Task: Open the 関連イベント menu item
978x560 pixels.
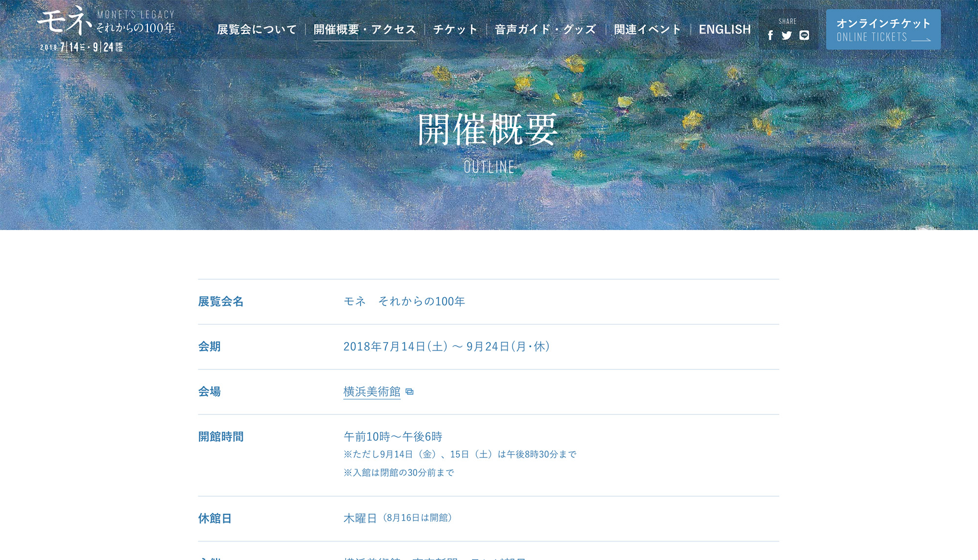Action: [x=647, y=29]
